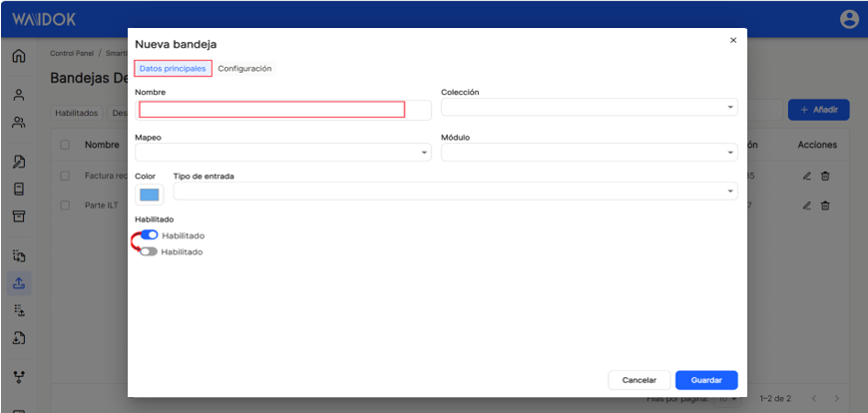This screenshot has width=868, height=413.
Task: Open the user groups icon in sidebar
Action: [19, 123]
